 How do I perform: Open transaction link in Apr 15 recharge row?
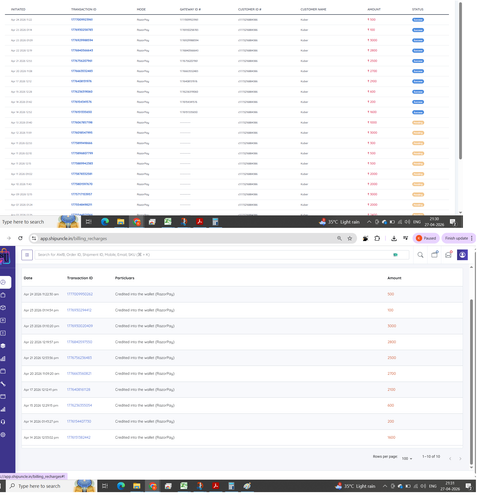(79, 405)
